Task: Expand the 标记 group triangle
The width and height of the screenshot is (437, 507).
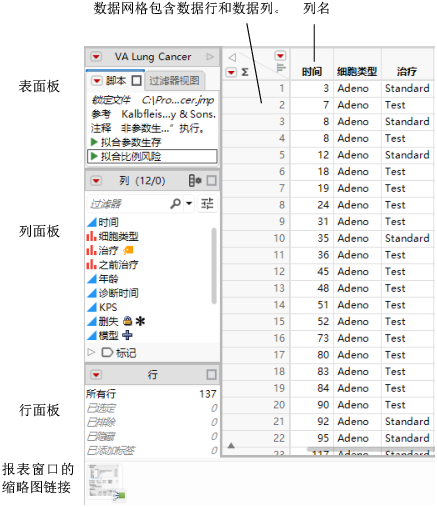Action: 91,352
